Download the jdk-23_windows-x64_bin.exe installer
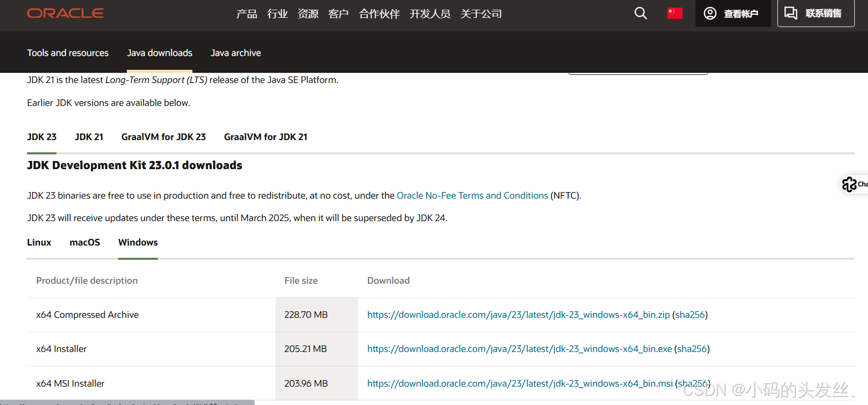Viewport: 868px width, 405px height. [x=519, y=349]
